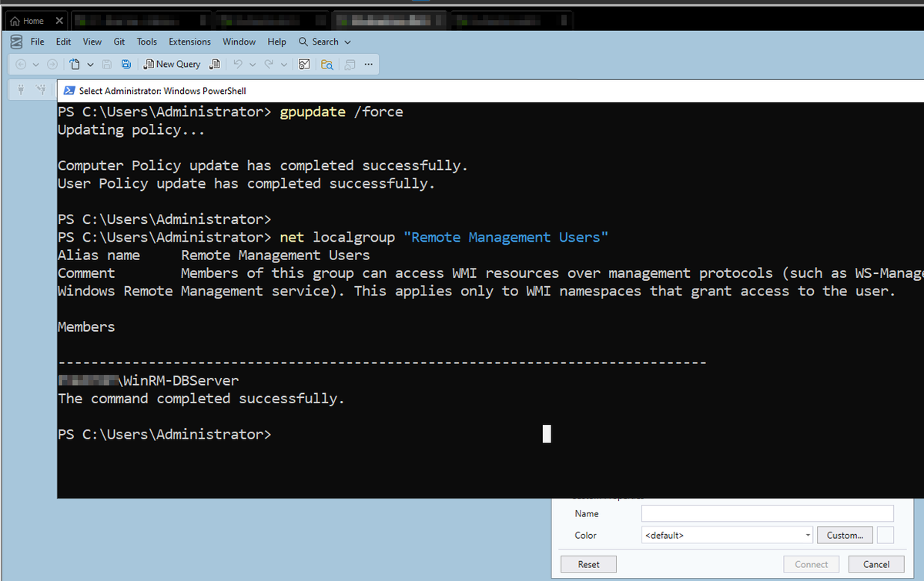The width and height of the screenshot is (924, 581).
Task: Open the Color <default> combo box
Action: [x=728, y=535]
